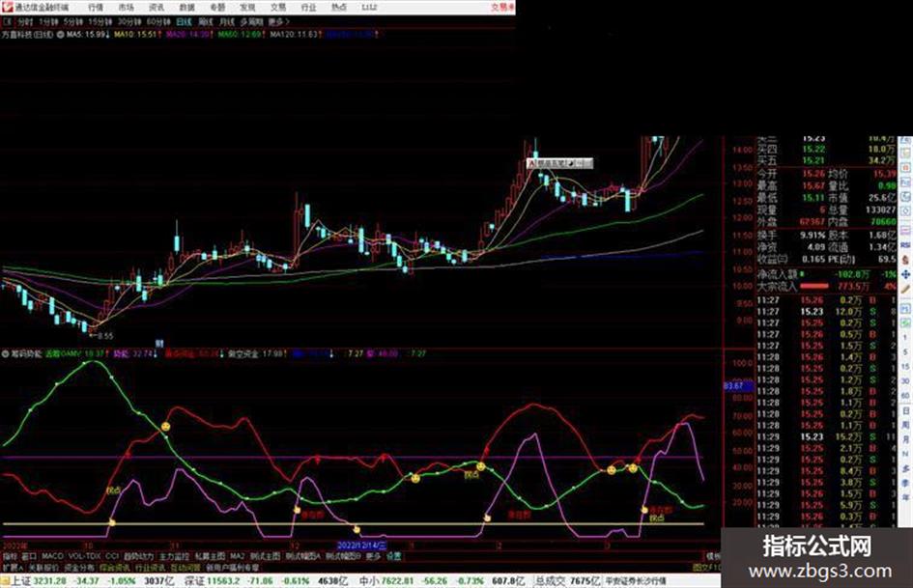Open the 多周期 view

pos(251,22)
